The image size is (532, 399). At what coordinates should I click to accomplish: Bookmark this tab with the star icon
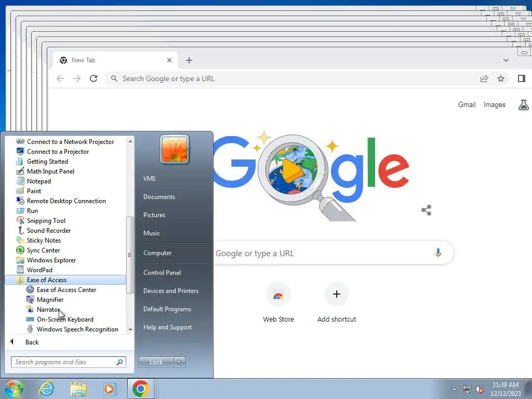click(x=501, y=79)
